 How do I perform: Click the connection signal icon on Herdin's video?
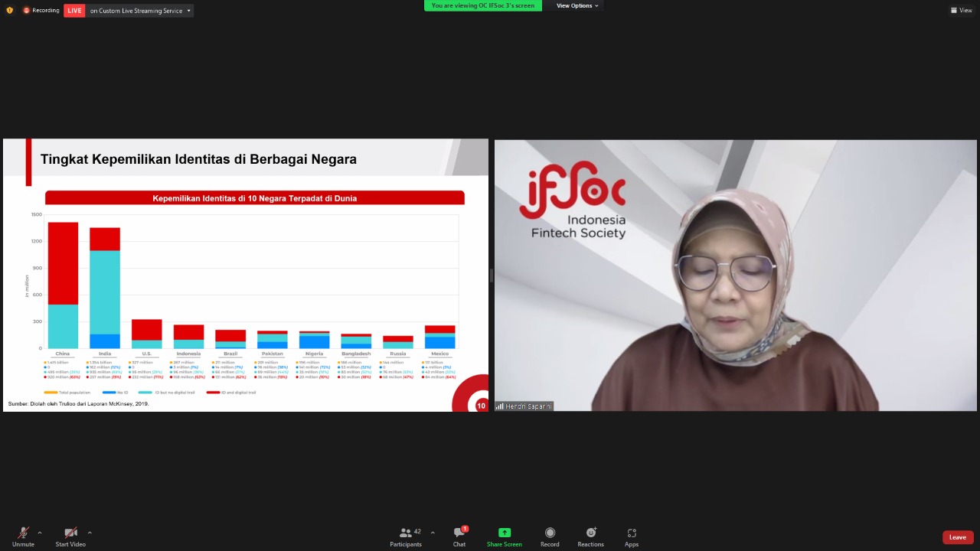pyautogui.click(x=499, y=406)
